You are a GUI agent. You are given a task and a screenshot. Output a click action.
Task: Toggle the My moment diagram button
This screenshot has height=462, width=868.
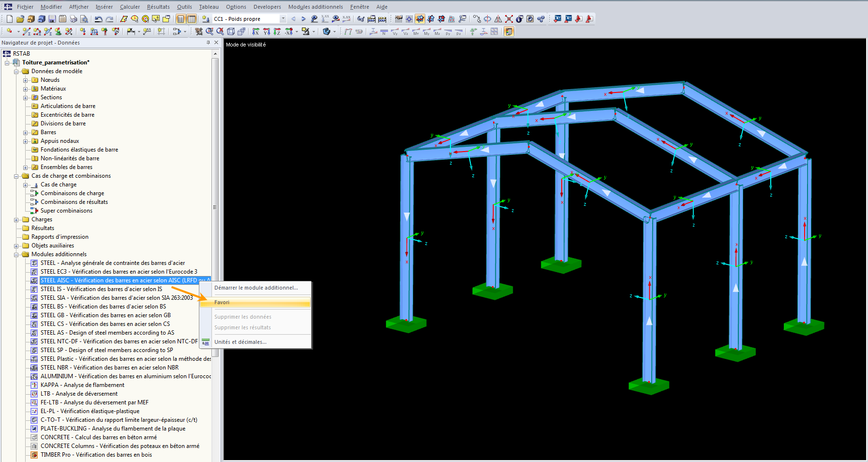(x=427, y=31)
